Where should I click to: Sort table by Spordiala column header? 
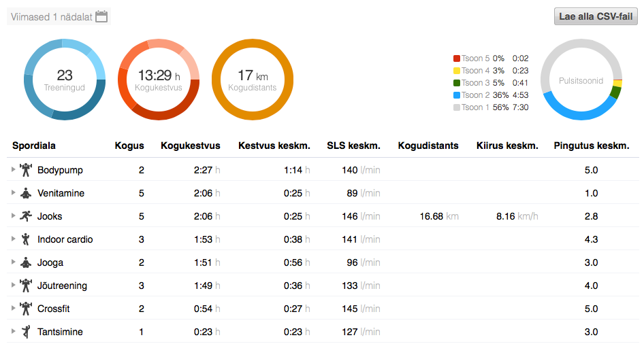click(x=34, y=145)
